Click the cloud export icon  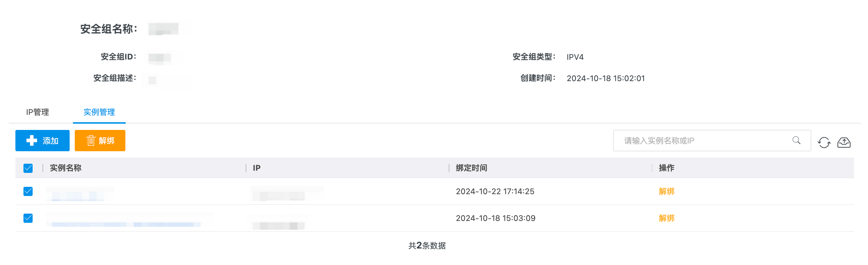coord(844,142)
